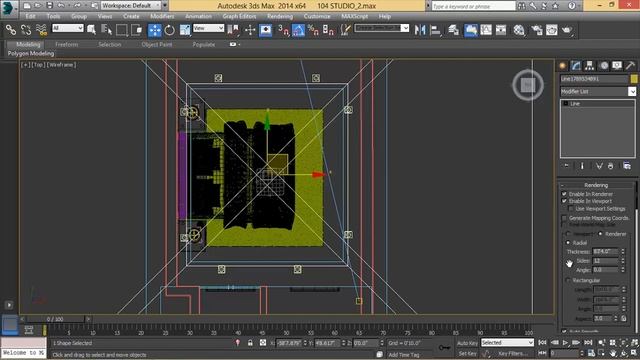This screenshot has width=640, height=360.
Task: Toggle 3D Snaps icon
Action: (x=283, y=30)
